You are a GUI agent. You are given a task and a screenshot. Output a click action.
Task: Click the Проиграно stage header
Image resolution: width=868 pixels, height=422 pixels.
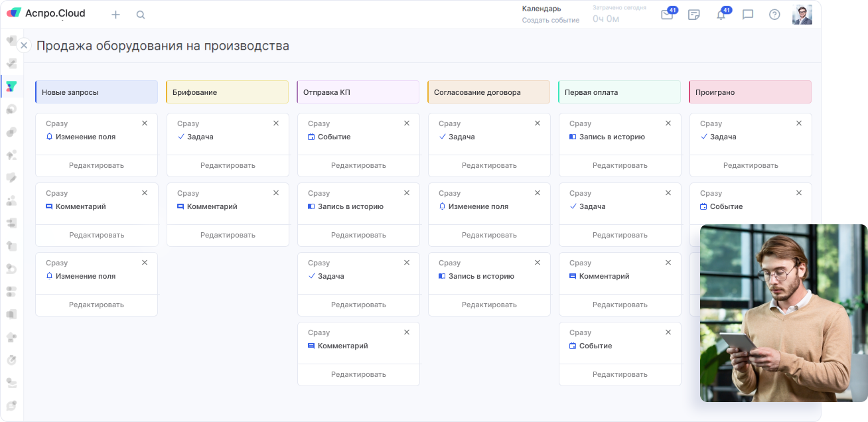(750, 92)
